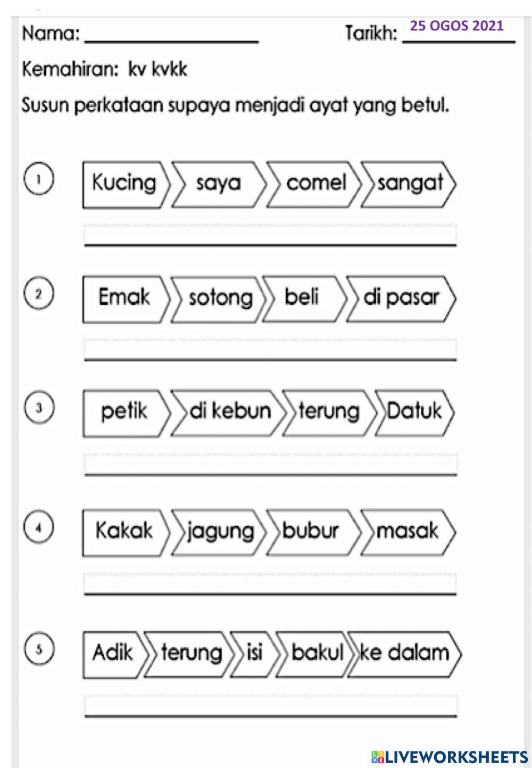Select the word box 'sotong'

click(219, 298)
